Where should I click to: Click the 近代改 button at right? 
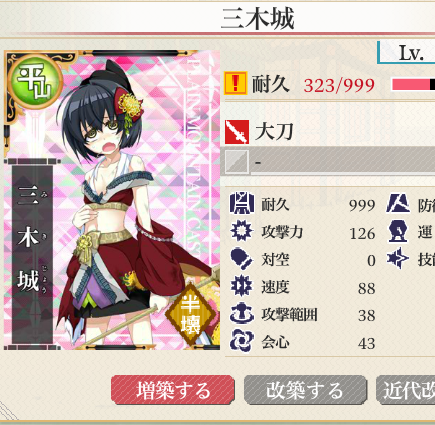[406, 390]
